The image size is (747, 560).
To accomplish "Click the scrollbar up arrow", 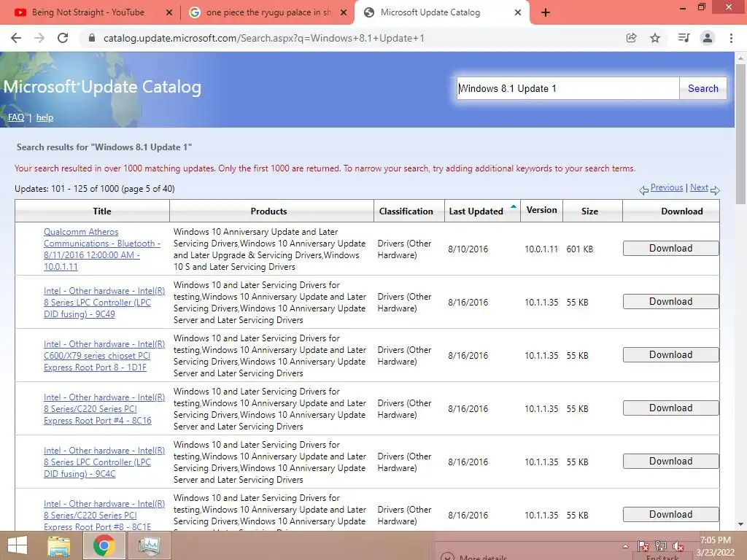I will pyautogui.click(x=740, y=58).
